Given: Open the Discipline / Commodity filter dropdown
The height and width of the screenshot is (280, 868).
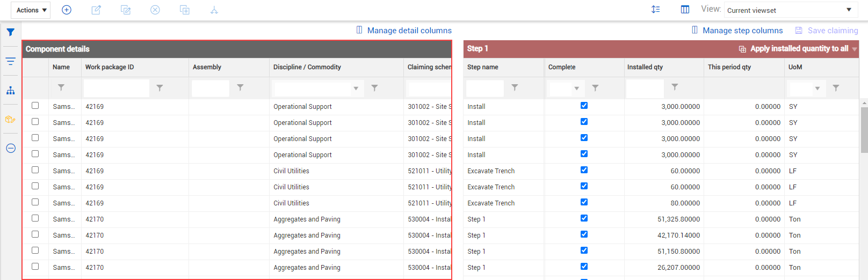Looking at the screenshot, I should pos(356,89).
